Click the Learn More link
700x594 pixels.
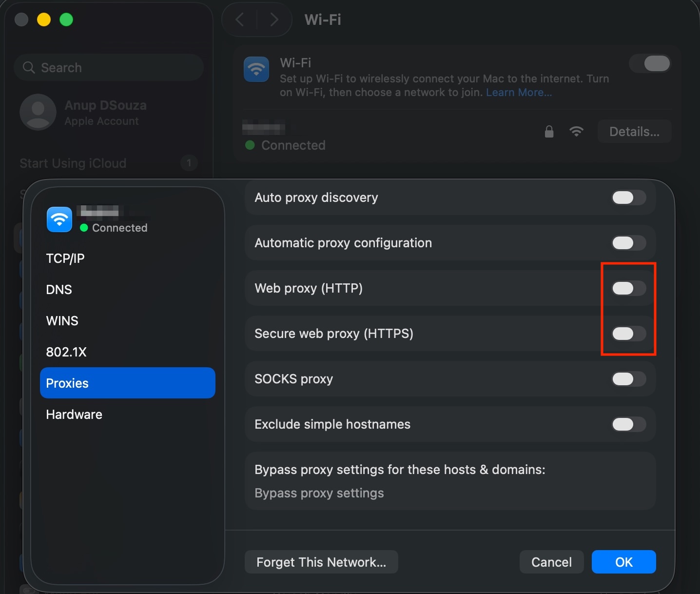click(518, 92)
